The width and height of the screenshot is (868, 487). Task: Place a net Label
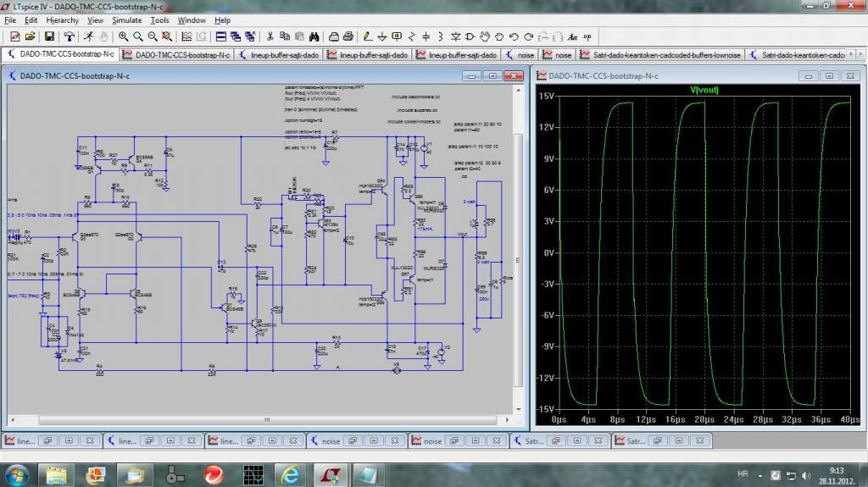pyautogui.click(x=397, y=36)
